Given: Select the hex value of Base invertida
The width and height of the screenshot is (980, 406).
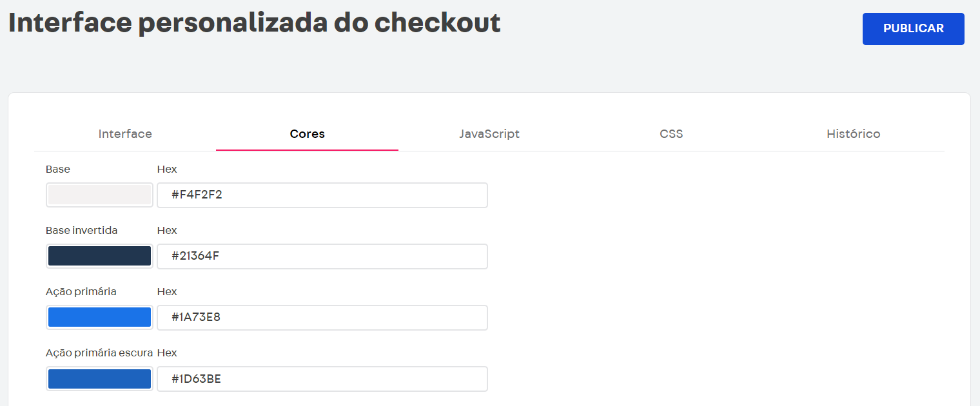Looking at the screenshot, I should (x=322, y=256).
